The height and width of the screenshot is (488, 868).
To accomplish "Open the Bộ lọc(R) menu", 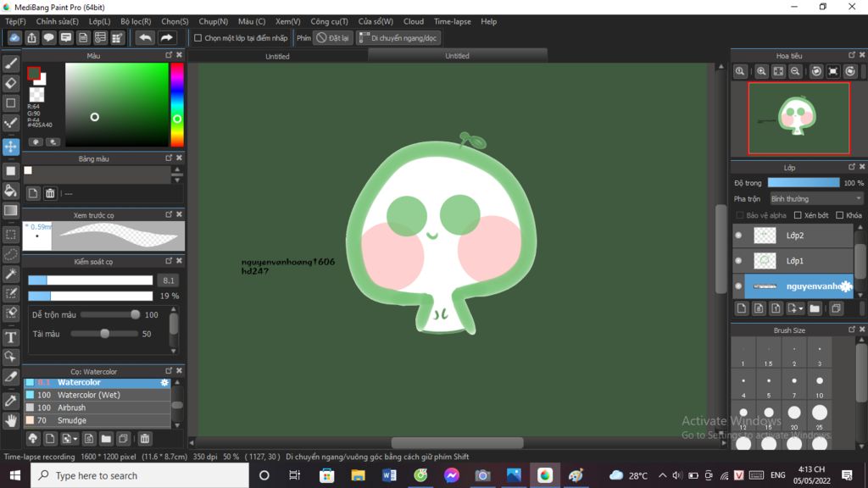I will 136,21.
